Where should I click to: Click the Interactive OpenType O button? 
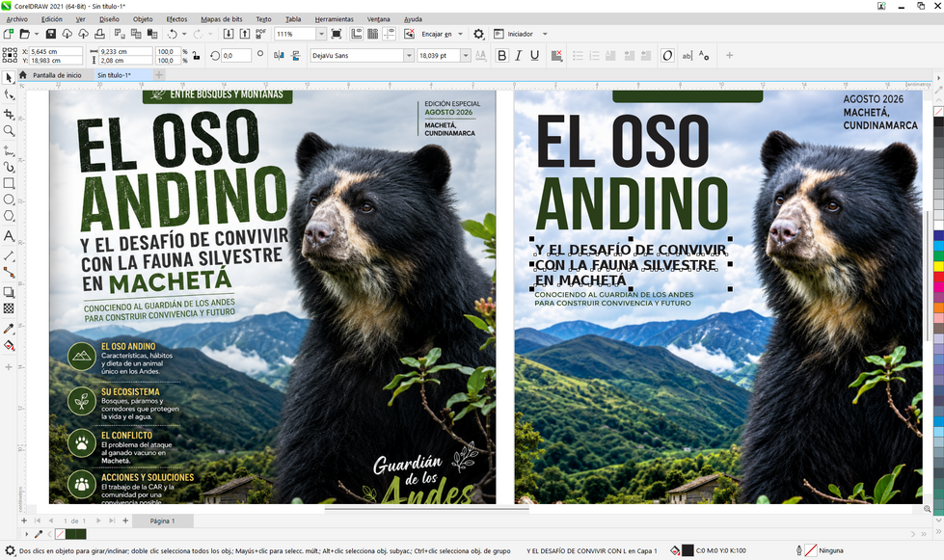click(x=667, y=55)
